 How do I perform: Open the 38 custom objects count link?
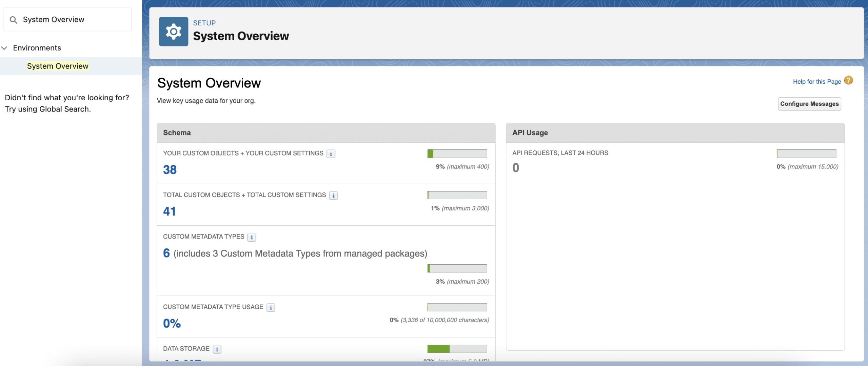170,170
